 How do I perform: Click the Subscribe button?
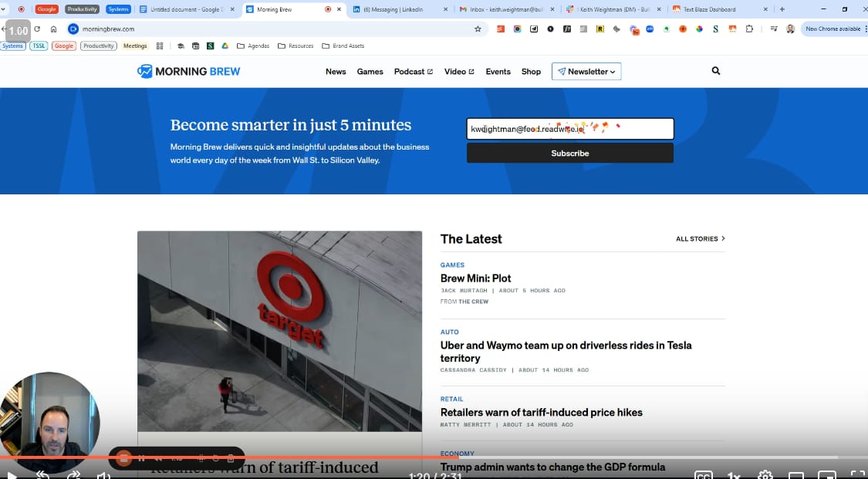[569, 153]
